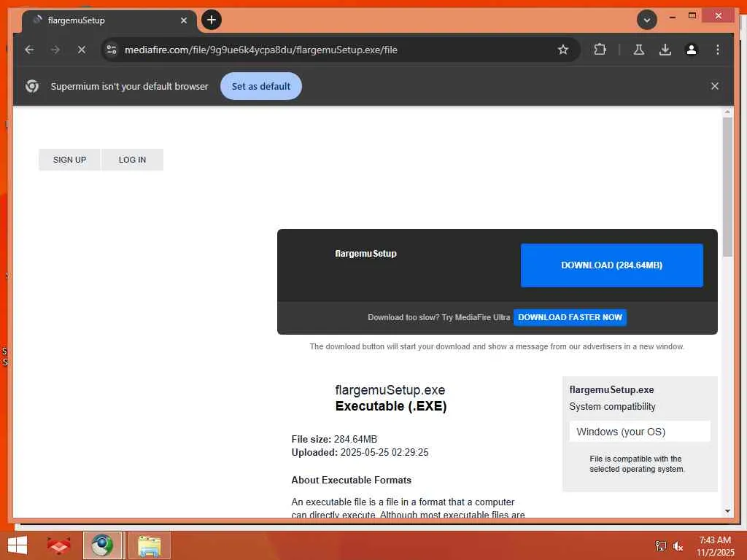Click Supermium browser taskbar icon

(102, 545)
